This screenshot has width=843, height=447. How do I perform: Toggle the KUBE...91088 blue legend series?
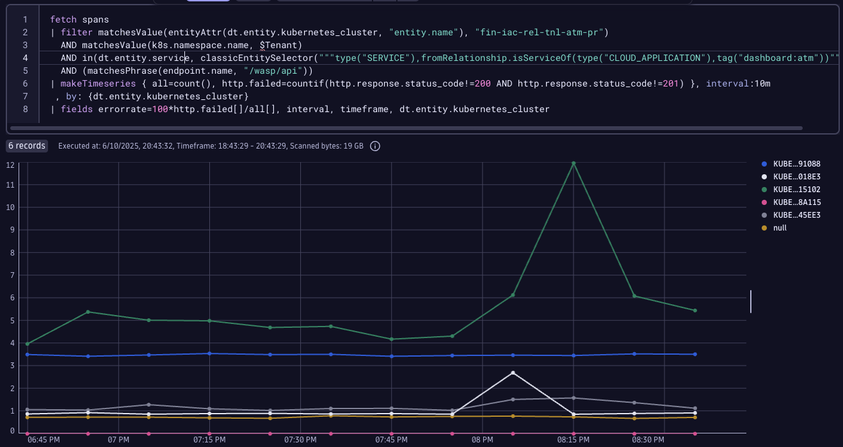coord(796,163)
